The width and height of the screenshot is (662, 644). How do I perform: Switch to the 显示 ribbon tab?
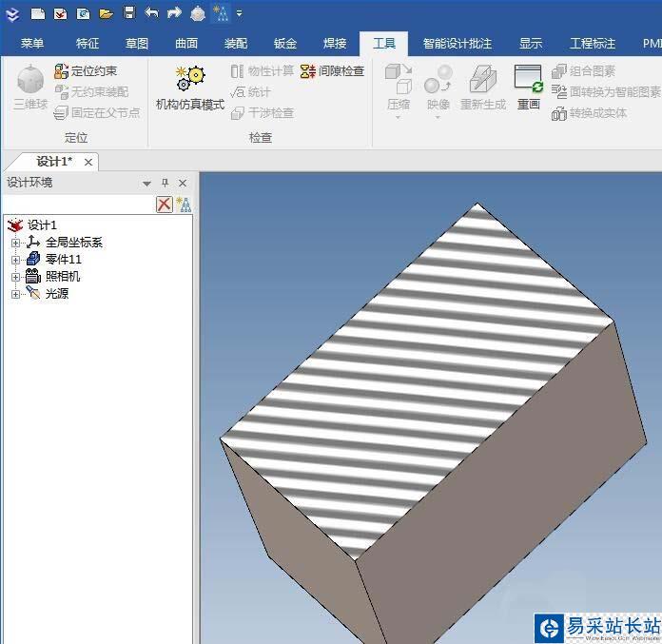click(531, 43)
